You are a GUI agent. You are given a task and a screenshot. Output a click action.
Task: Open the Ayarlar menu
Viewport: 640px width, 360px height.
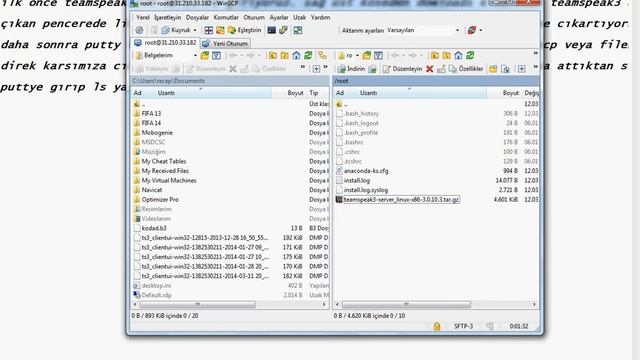click(x=279, y=18)
